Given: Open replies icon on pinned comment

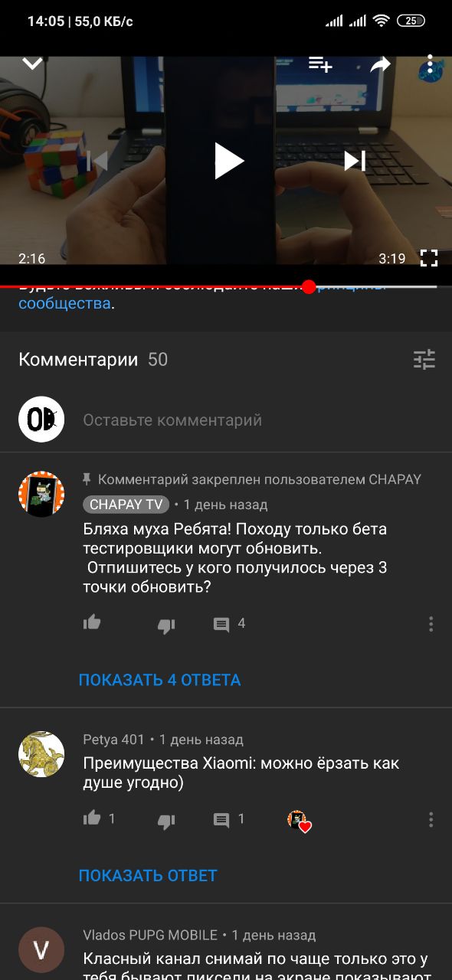Looking at the screenshot, I should [221, 625].
